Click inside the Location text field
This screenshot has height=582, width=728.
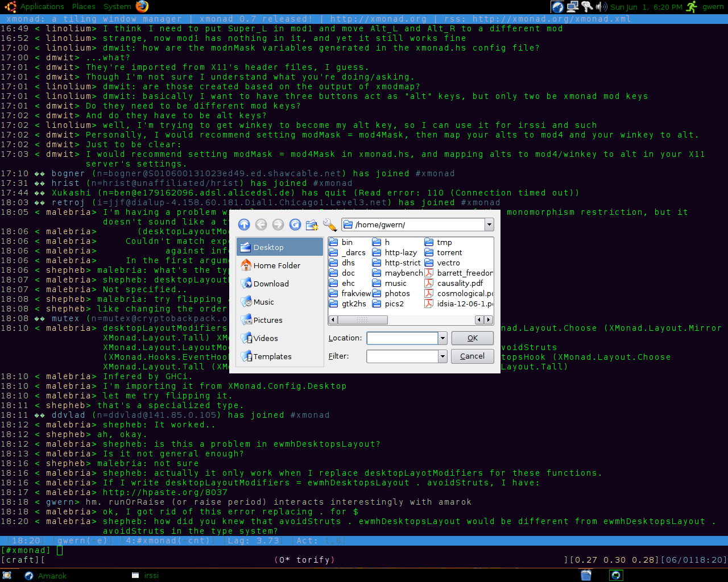(403, 338)
